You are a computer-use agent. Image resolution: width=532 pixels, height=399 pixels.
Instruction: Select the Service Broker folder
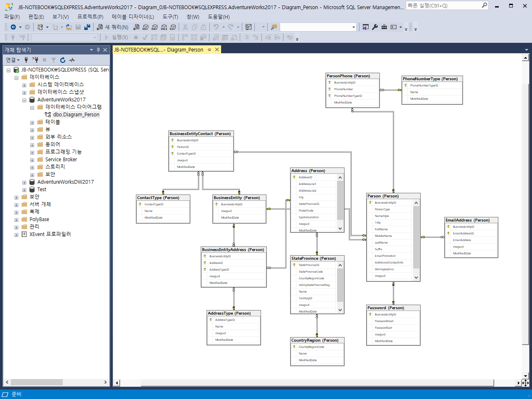tap(61, 160)
